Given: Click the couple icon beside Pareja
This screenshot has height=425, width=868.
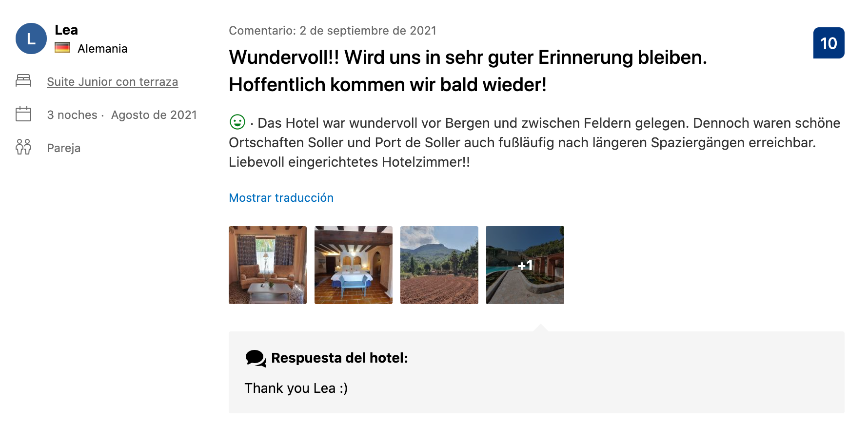Looking at the screenshot, I should (x=23, y=147).
